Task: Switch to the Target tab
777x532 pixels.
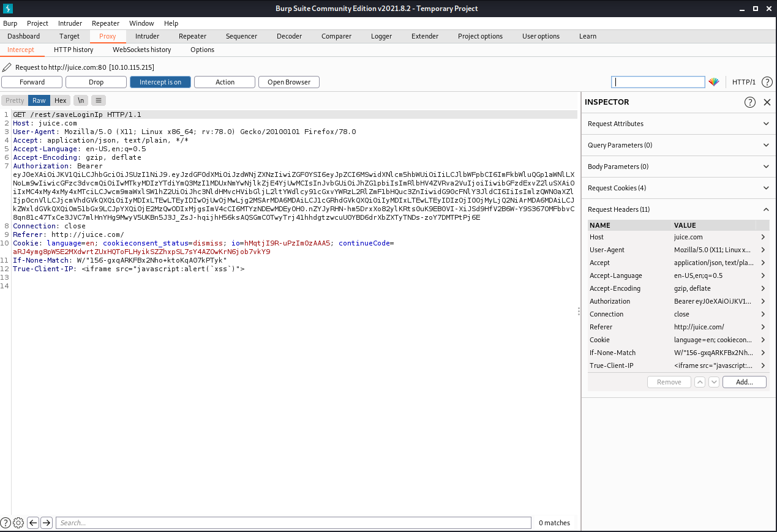Action: click(x=70, y=36)
